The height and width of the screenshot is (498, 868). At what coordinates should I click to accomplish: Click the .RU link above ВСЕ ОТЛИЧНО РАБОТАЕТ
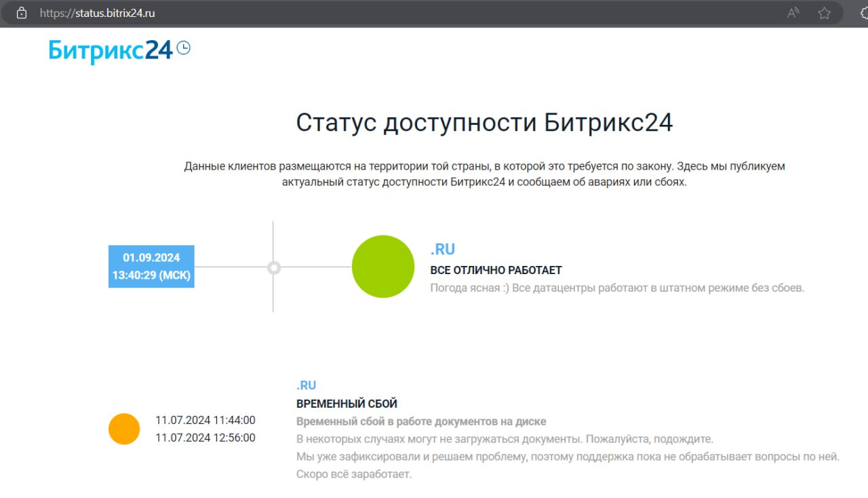point(443,250)
